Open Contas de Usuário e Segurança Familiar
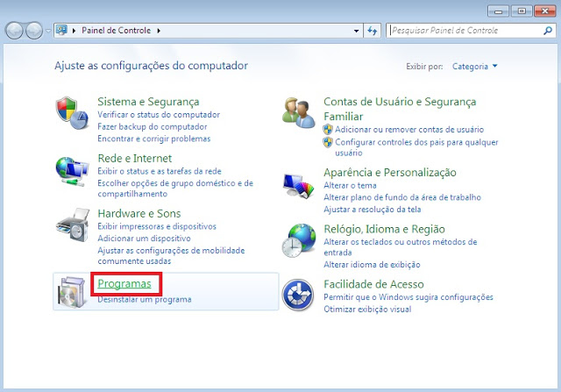Image resolution: width=561 pixels, height=392 pixels. coord(400,109)
